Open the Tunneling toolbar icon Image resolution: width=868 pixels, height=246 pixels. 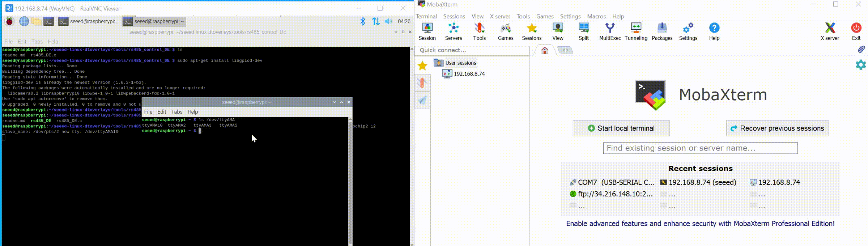tap(636, 31)
